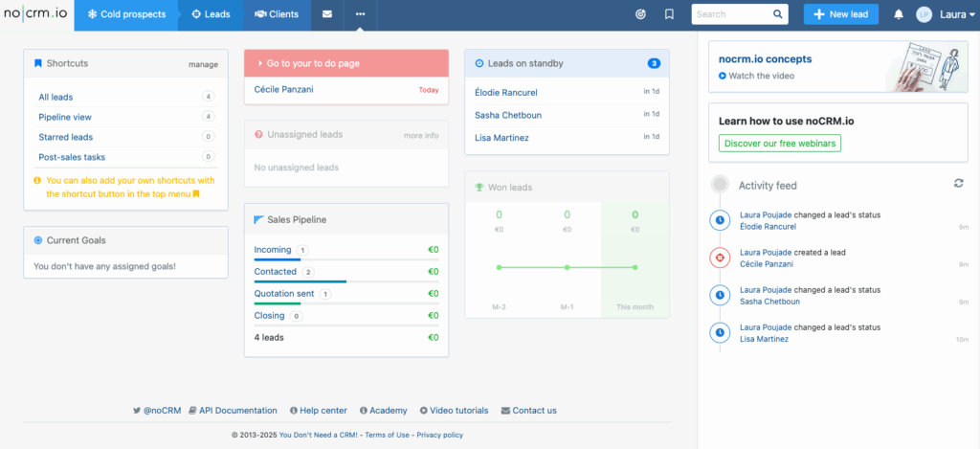Click the bookmark shortcut icon in header
Screen dimensions: 980x449
[x=669, y=14]
